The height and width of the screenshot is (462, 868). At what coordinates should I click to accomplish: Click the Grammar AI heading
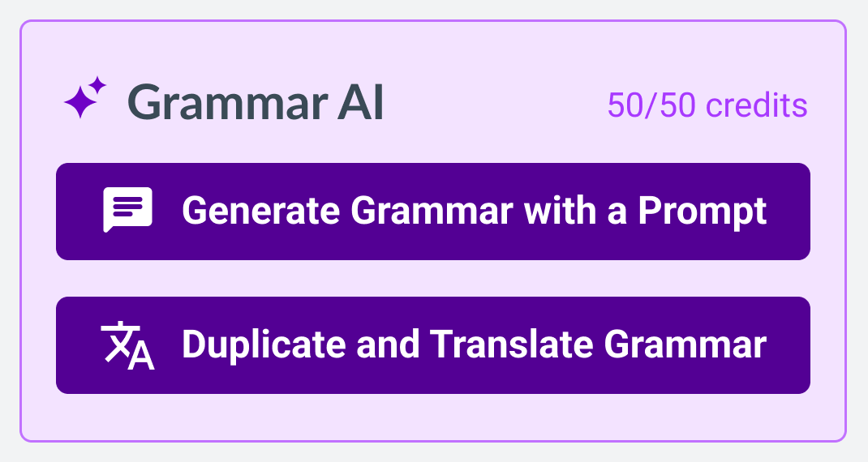pos(256,102)
